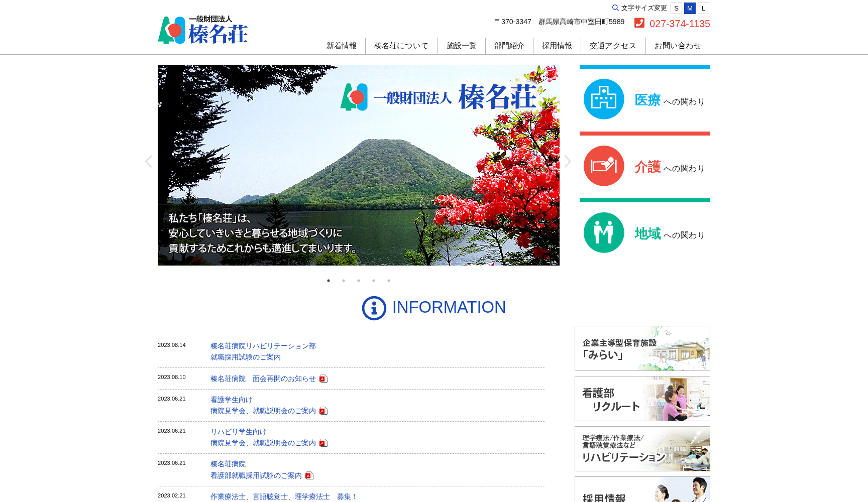868x502 pixels.
Task: Click the 地域 community people icon
Action: 604,232
